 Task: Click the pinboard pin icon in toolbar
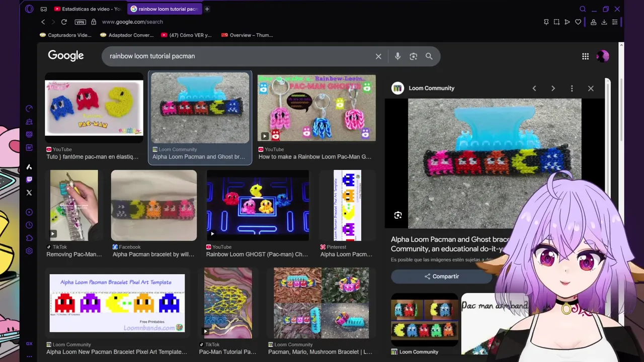tap(546, 22)
